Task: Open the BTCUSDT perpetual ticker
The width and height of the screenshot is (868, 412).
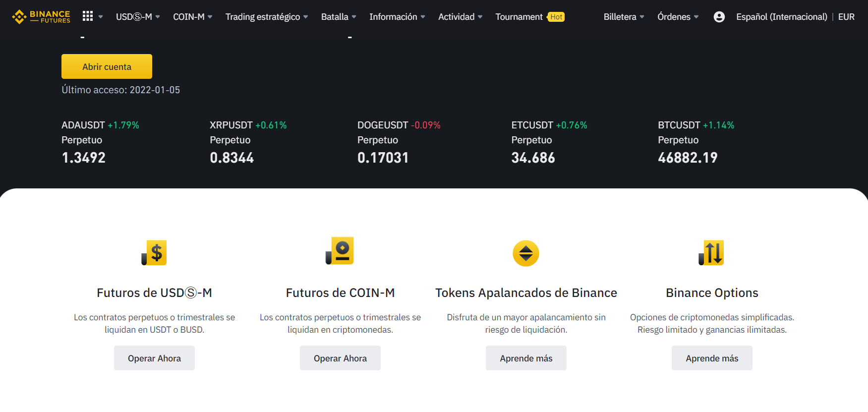Action: click(696, 142)
